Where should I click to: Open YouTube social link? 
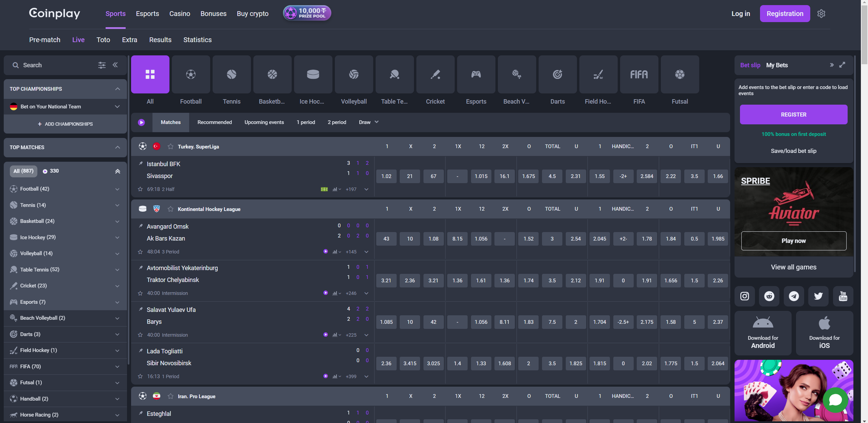[843, 296]
